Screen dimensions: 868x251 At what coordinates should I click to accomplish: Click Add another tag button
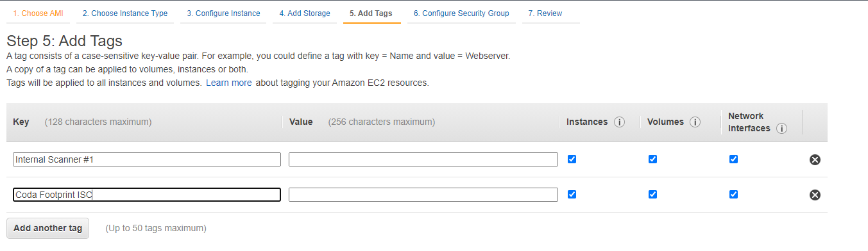47,228
